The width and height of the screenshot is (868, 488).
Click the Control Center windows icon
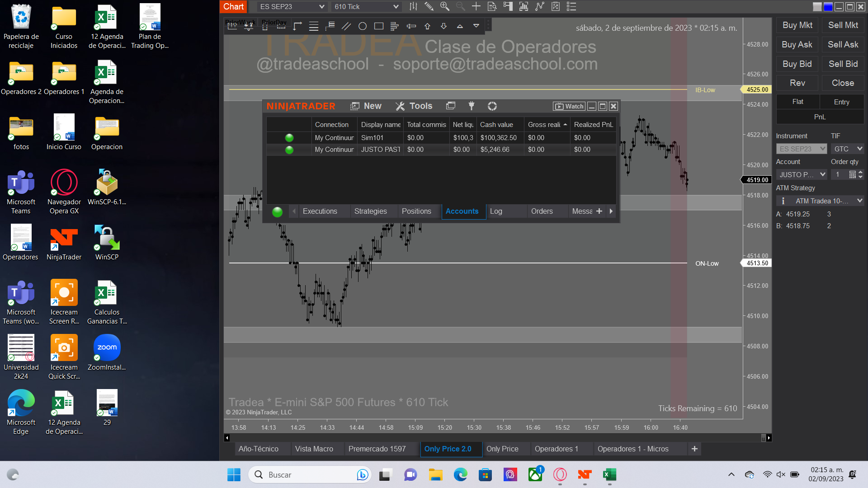click(x=451, y=106)
